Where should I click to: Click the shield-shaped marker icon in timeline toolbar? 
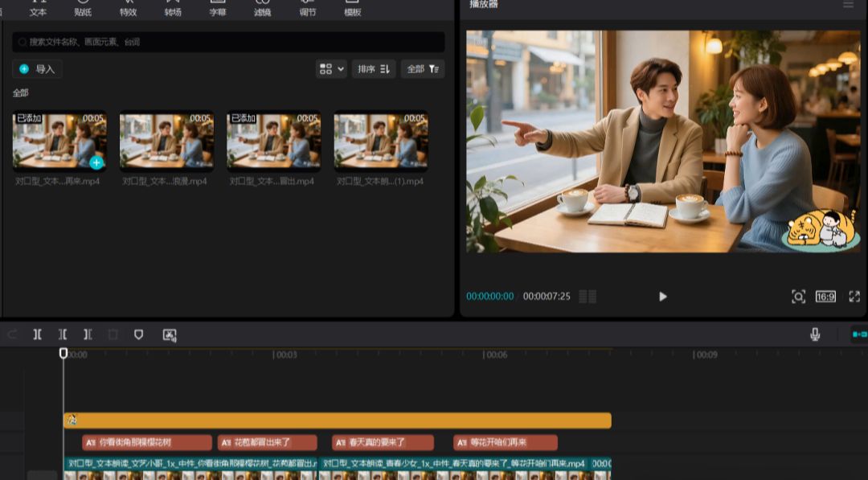point(138,334)
